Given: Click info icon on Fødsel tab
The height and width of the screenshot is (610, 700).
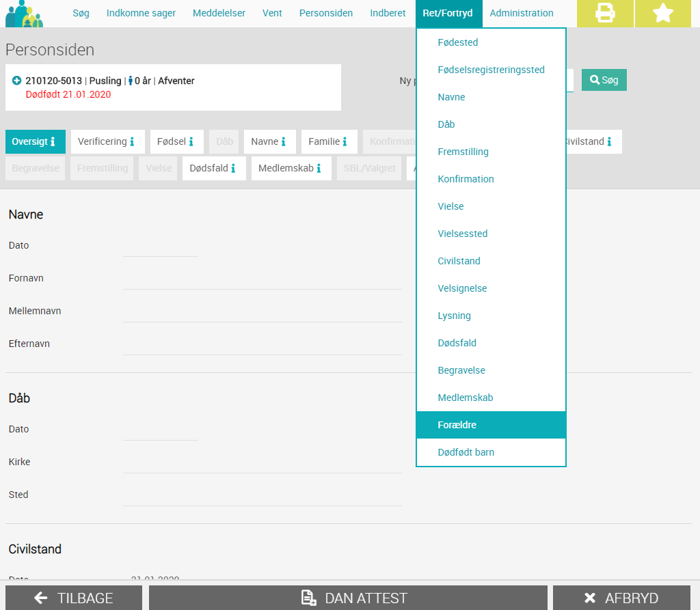Looking at the screenshot, I should coord(191,141).
